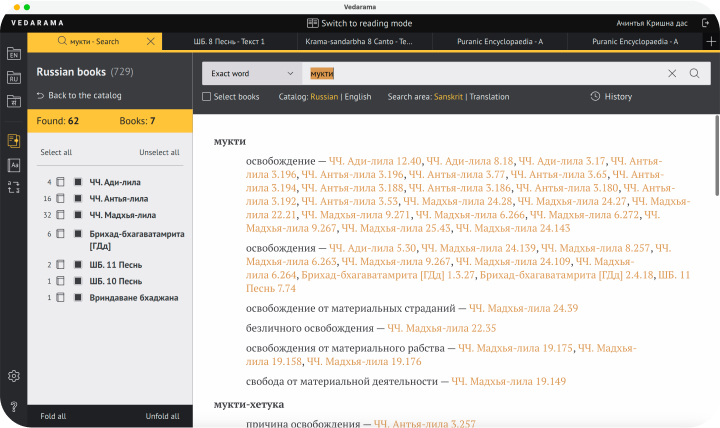Close the мукти Search tab
720x428 pixels.
coord(151,41)
